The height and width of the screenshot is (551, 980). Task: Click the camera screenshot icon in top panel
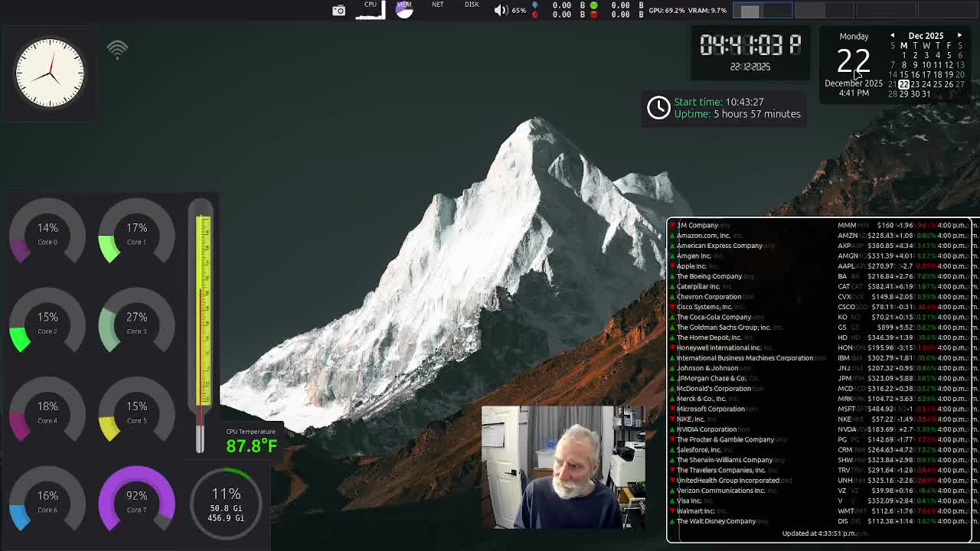(338, 10)
